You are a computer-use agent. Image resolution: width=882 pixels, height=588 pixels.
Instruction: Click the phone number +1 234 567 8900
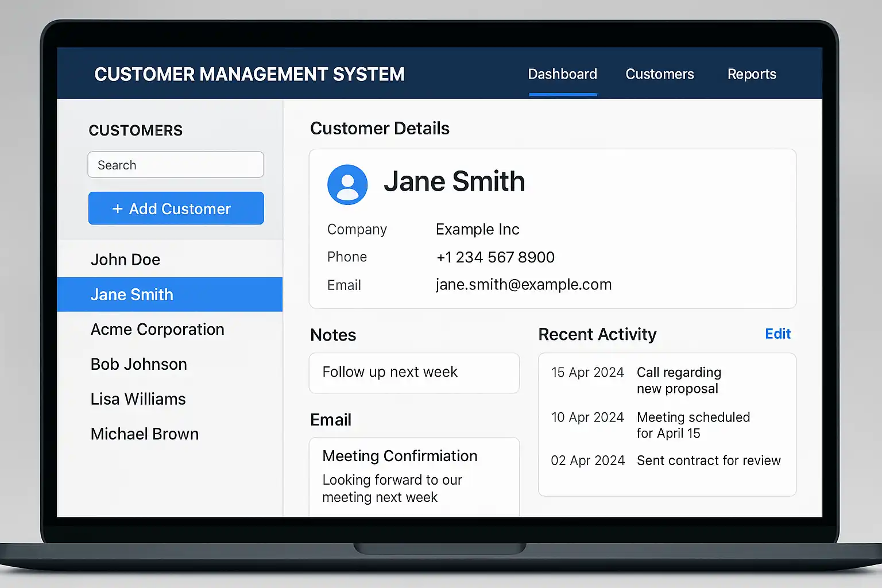(495, 257)
